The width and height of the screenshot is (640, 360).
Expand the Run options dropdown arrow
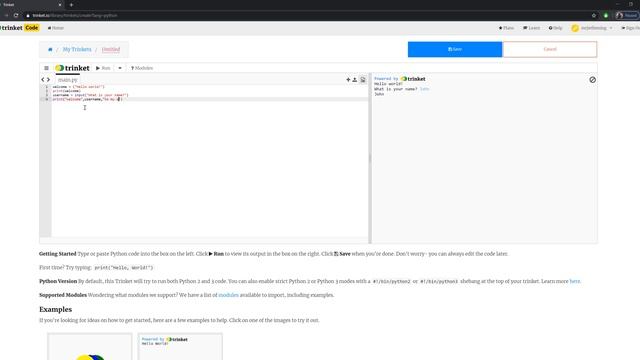click(x=120, y=68)
